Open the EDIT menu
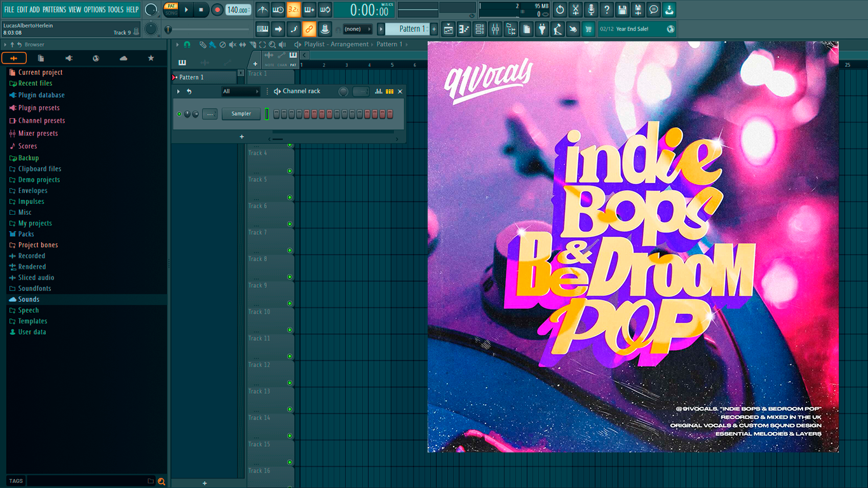 [22, 10]
